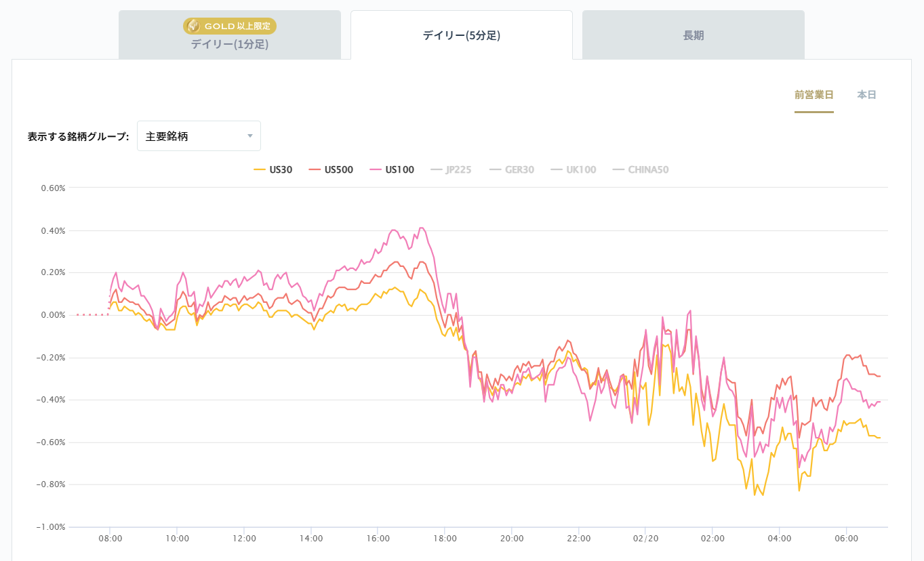
Task: Click the 表示する銘柄グループ label
Action: [x=78, y=136]
